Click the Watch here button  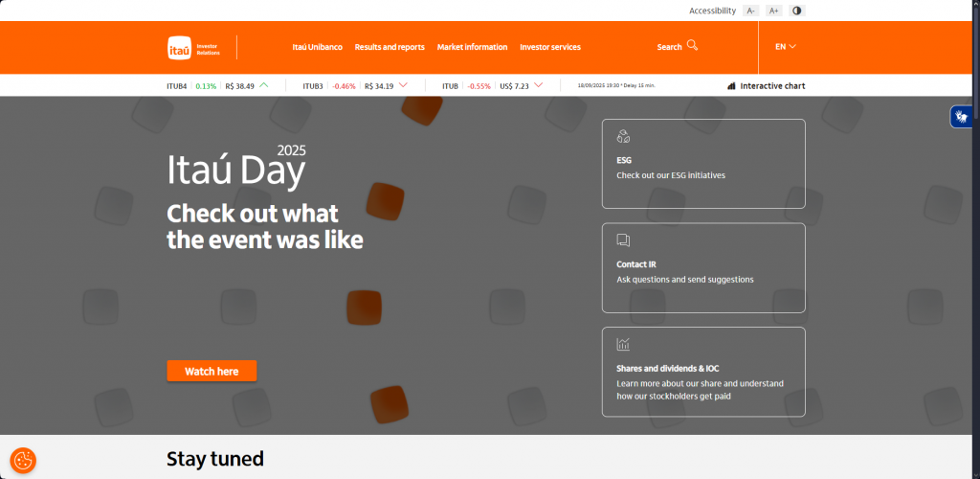tap(212, 371)
